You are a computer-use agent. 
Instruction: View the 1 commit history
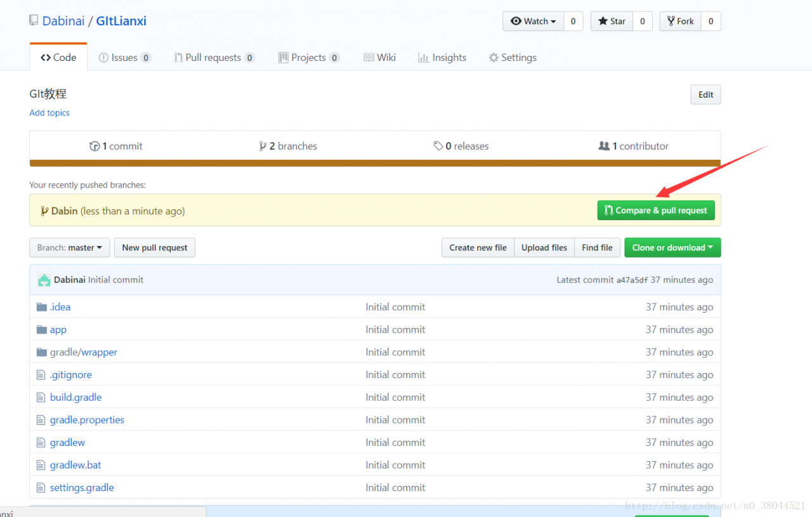click(x=116, y=146)
